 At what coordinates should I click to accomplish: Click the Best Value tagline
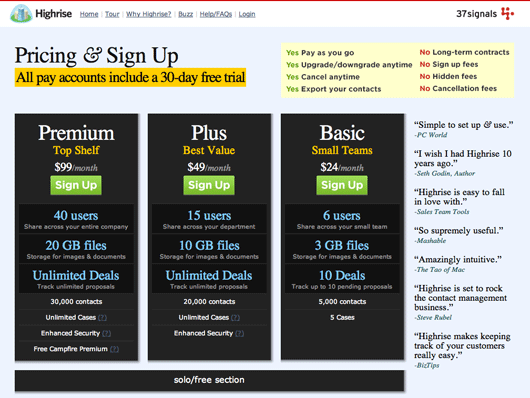[x=209, y=150]
